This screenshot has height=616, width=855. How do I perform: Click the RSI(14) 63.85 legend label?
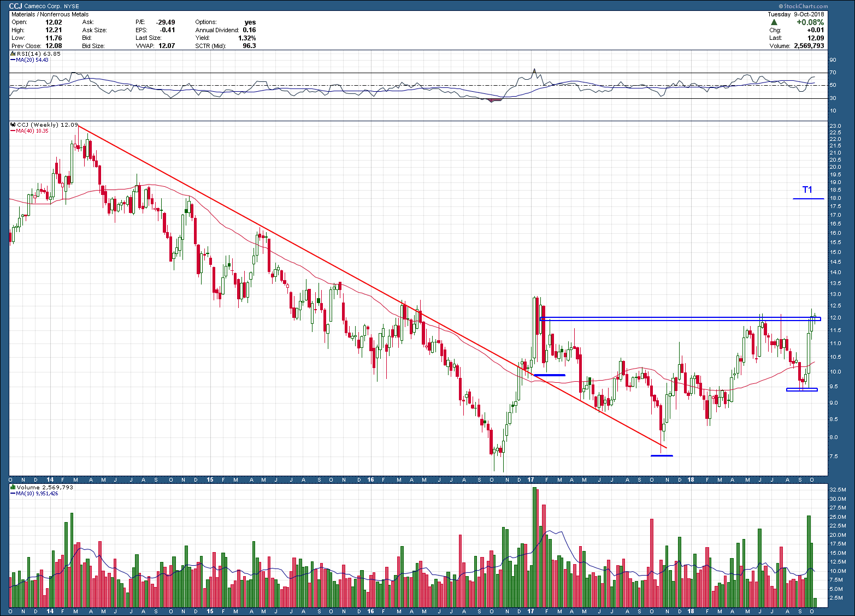click(39, 54)
